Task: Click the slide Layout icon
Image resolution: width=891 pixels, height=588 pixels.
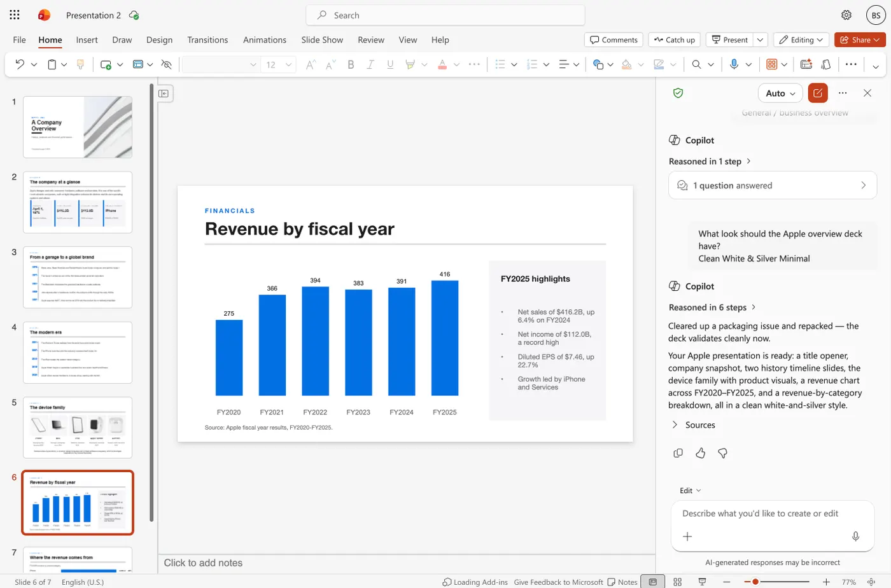Action: click(x=138, y=64)
